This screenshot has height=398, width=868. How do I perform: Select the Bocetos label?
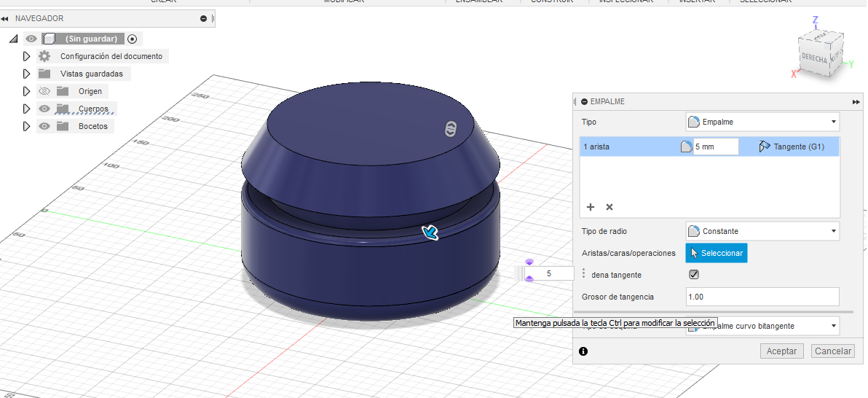pyautogui.click(x=93, y=126)
